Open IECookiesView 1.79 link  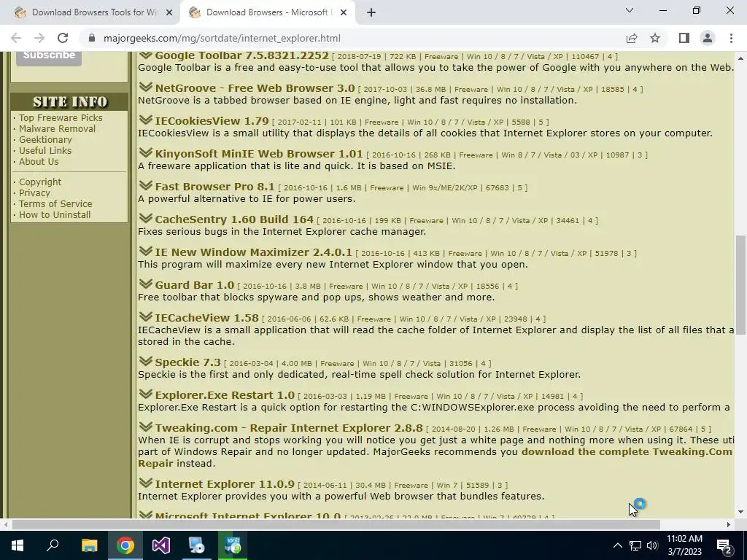[x=212, y=122]
